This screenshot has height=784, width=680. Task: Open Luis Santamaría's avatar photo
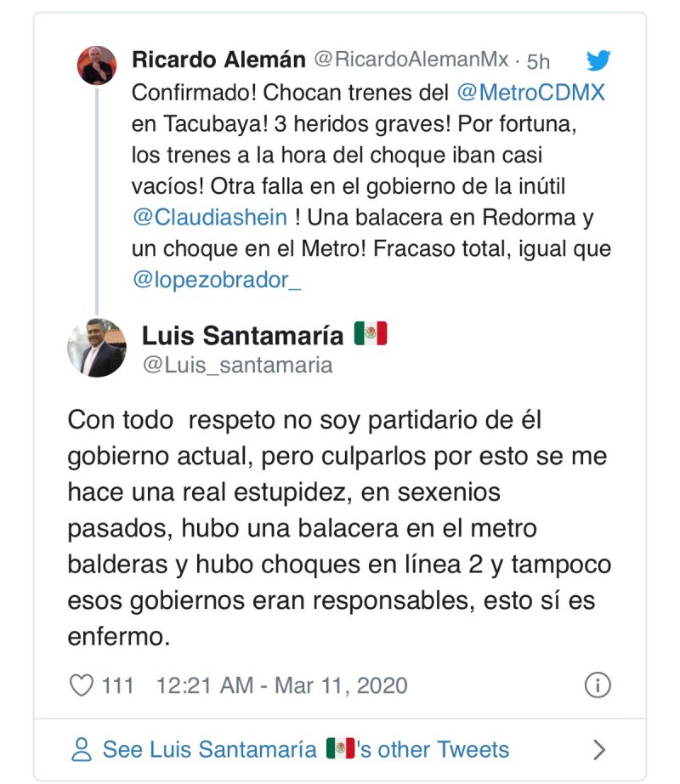pos(97,348)
